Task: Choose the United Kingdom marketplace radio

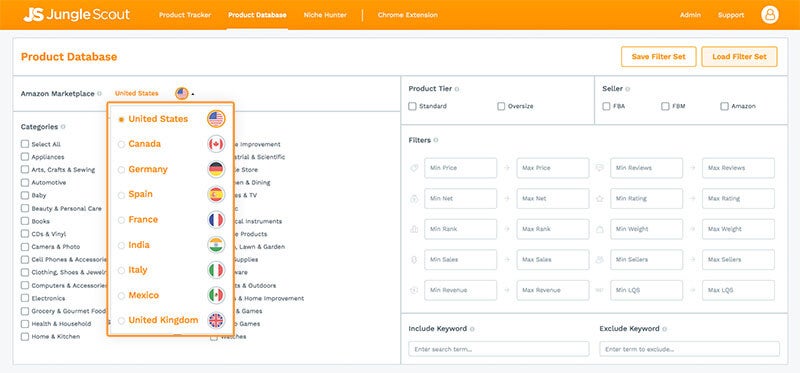Action: tap(121, 321)
